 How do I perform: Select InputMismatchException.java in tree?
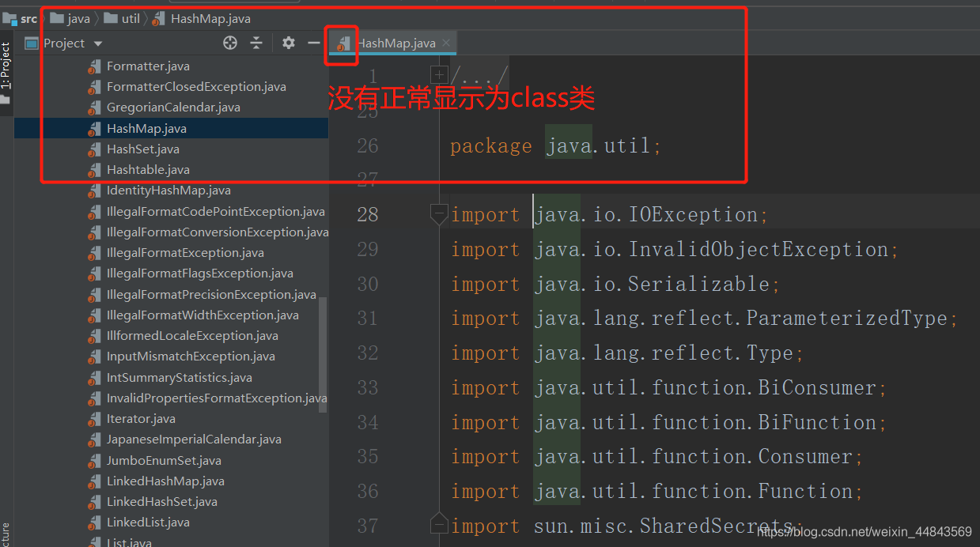pos(191,356)
